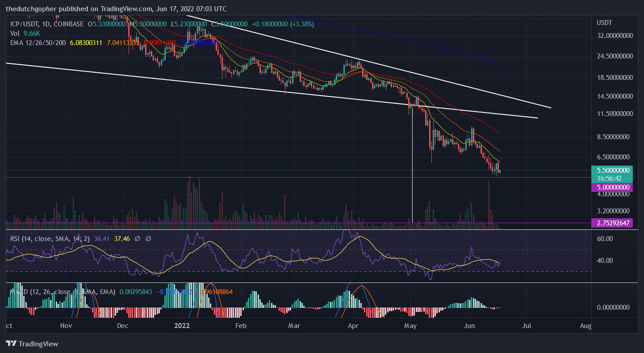
Task: Click the USDT currency label on price axis
Action: 604,22
